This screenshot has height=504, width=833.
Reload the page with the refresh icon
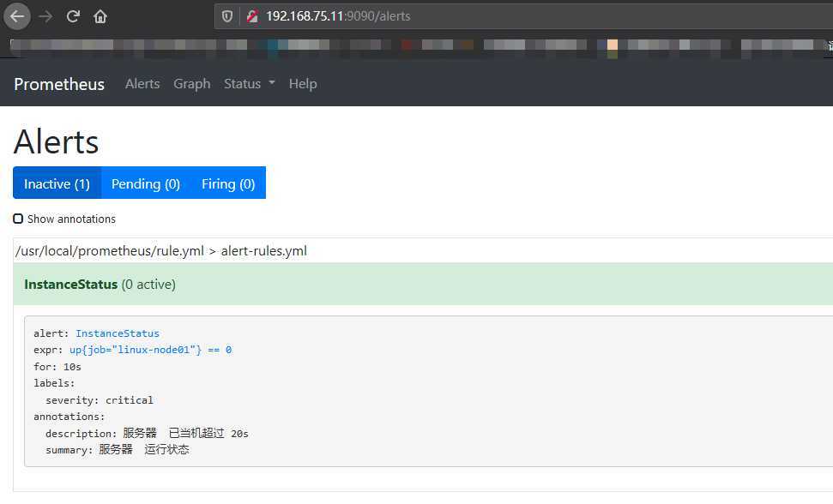[x=73, y=16]
